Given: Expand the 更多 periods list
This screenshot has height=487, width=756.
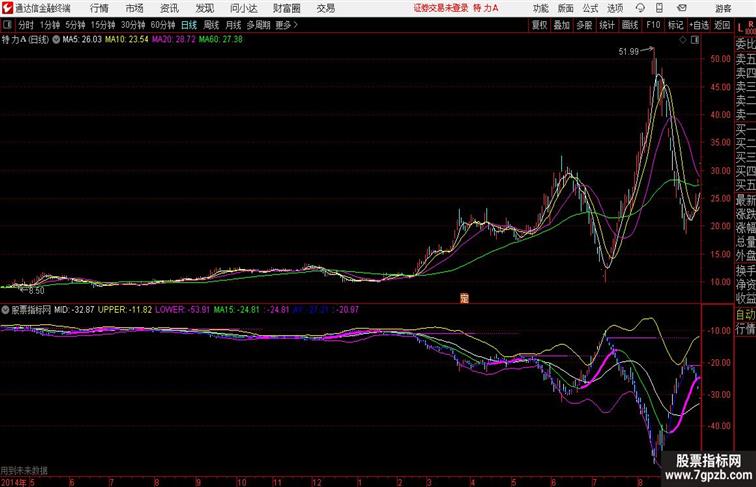Looking at the screenshot, I should pos(286,25).
